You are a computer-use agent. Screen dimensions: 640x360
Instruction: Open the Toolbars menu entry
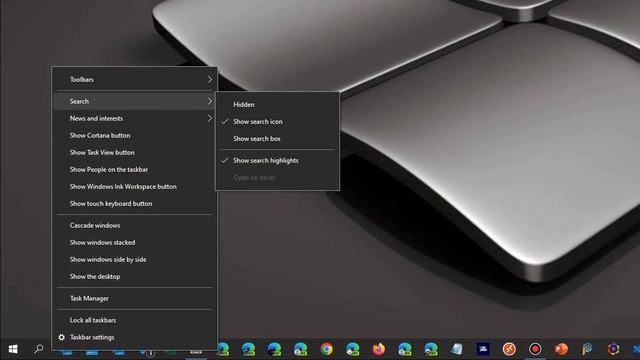pyautogui.click(x=135, y=80)
